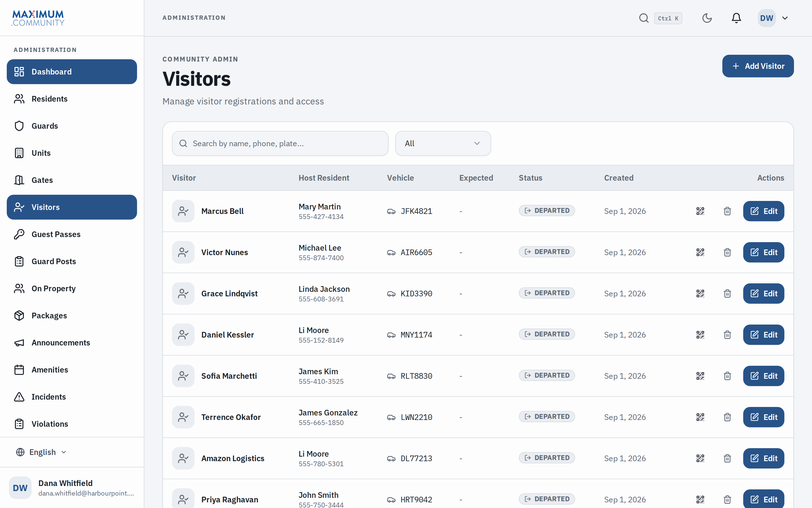Show QR code for Sofia Marchetti
812x508 pixels.
[700, 376]
